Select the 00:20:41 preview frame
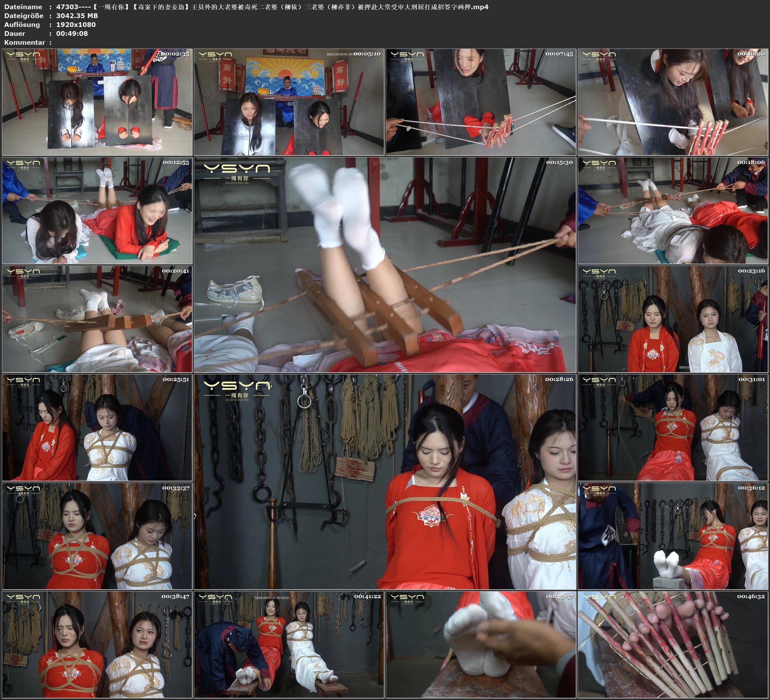This screenshot has width=770, height=700. [x=97, y=319]
